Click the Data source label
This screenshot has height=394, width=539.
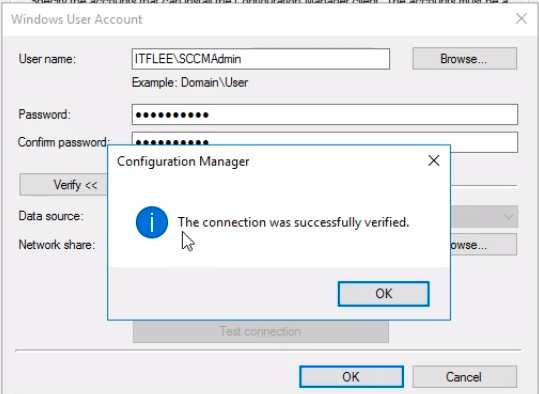pos(51,216)
